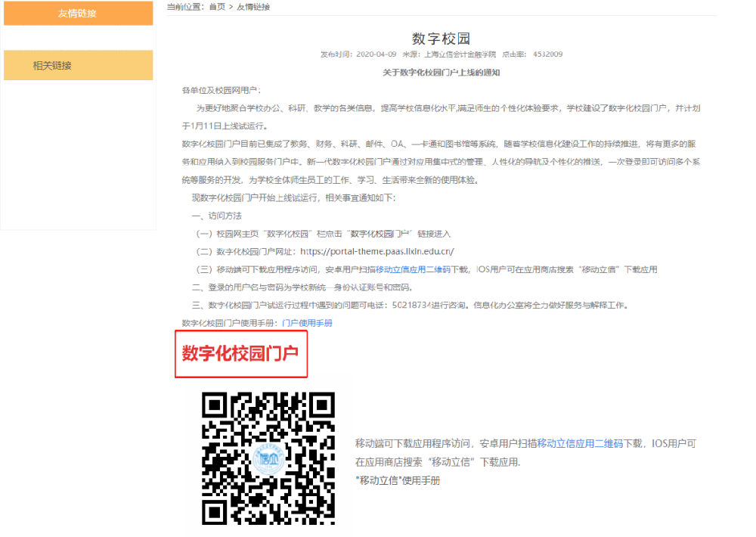Viewport: 756px width, 537px height.
Task: Open 移动立信应用二维码 link in section (三)
Action: (x=413, y=269)
